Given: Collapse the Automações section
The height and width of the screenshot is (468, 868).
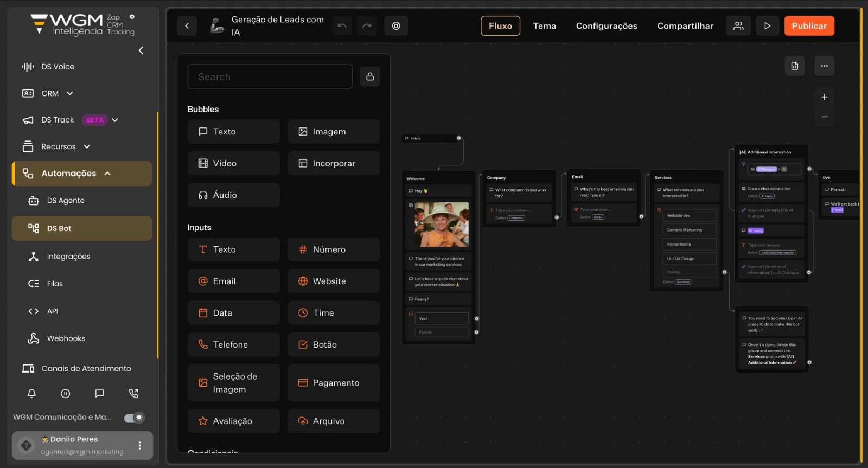Looking at the screenshot, I should [107, 174].
